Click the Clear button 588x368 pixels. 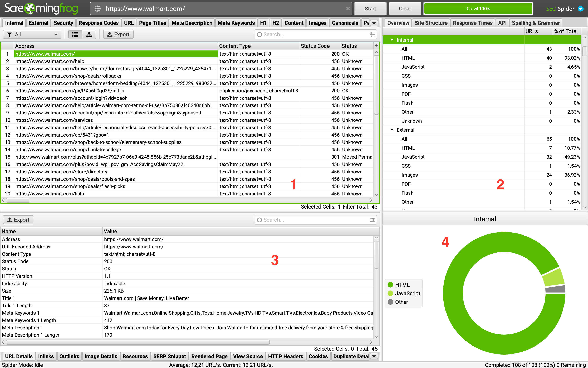click(405, 9)
